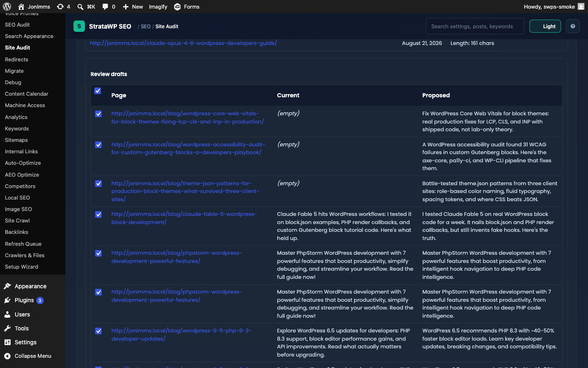Open the ⌘K search in the admin bar

tap(86, 7)
